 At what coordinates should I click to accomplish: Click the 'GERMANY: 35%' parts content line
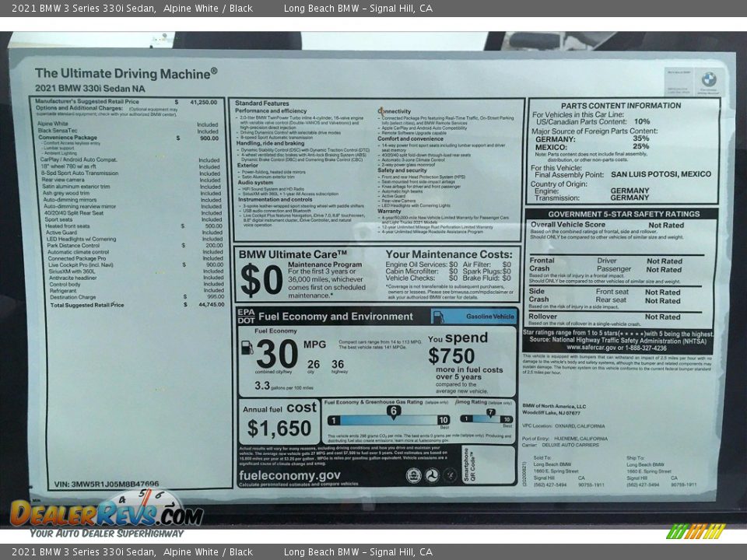[592, 139]
